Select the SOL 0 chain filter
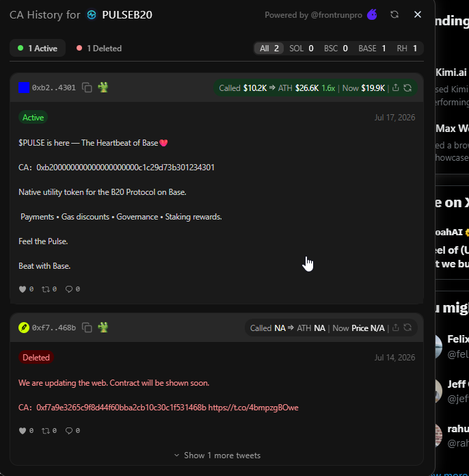Image resolution: width=469 pixels, height=476 pixels. pos(301,49)
